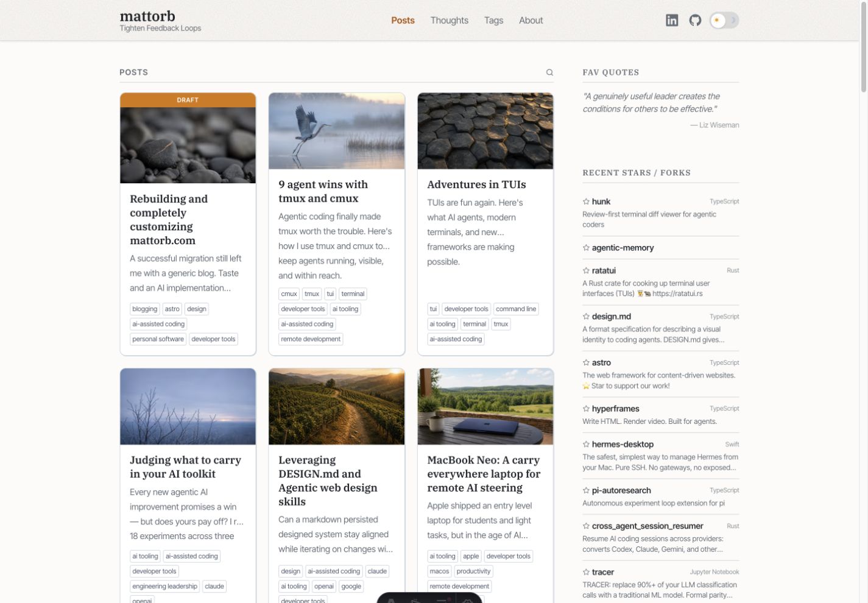Click the bare branches at dusk thumbnail

point(188,406)
